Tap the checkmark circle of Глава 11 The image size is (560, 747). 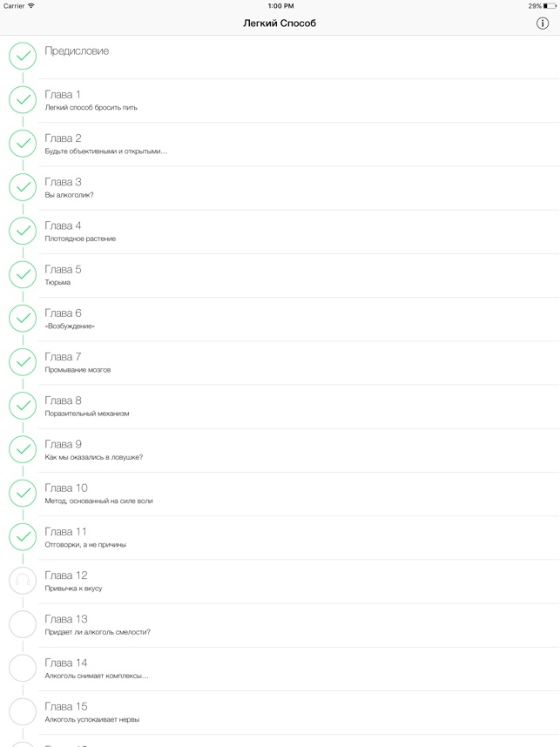(x=23, y=536)
